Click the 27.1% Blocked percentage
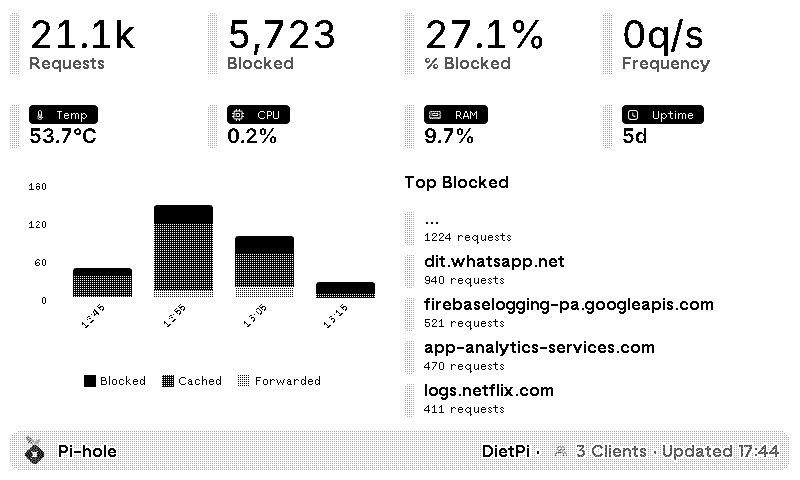 tap(484, 44)
